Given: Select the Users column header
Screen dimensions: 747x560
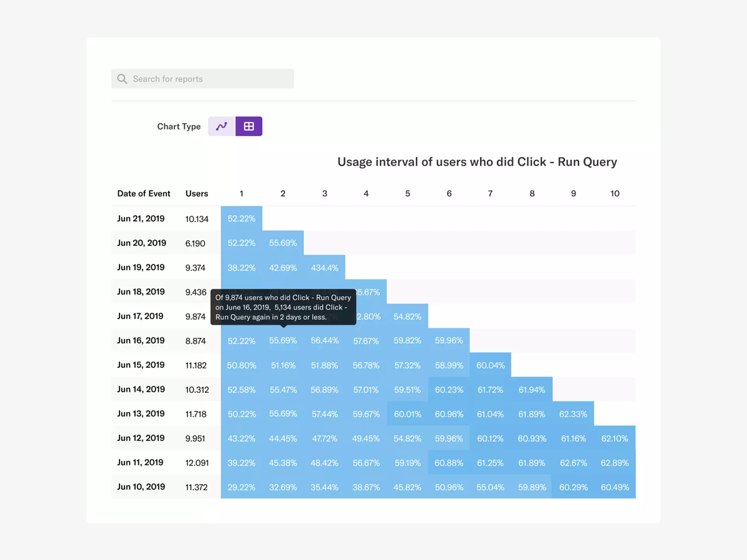Looking at the screenshot, I should (197, 194).
